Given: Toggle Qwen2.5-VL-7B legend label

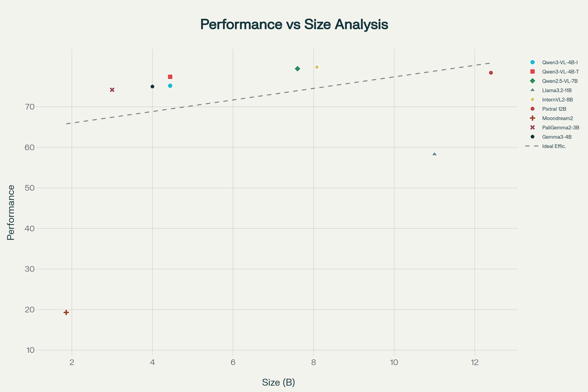Looking at the screenshot, I should point(560,81).
